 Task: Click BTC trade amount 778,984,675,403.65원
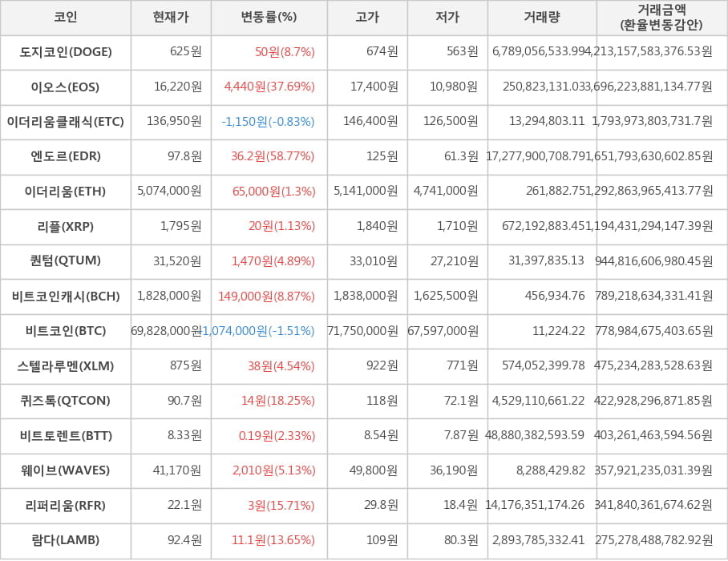click(654, 331)
